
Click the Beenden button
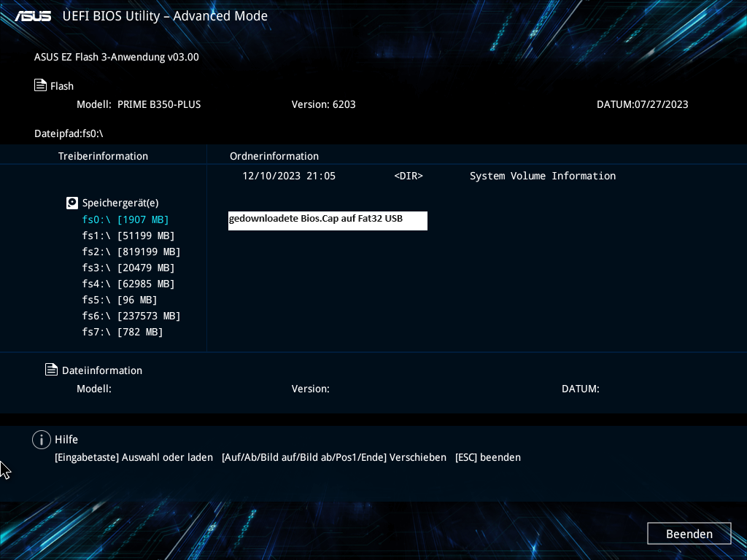pyautogui.click(x=689, y=534)
